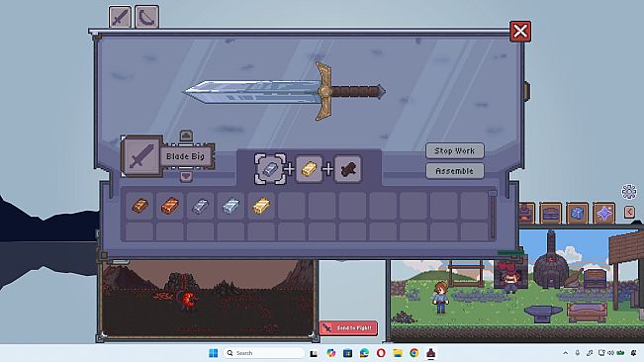Screen dimensions: 644x362
Task: Click the Blade Big part label
Action: (186, 156)
